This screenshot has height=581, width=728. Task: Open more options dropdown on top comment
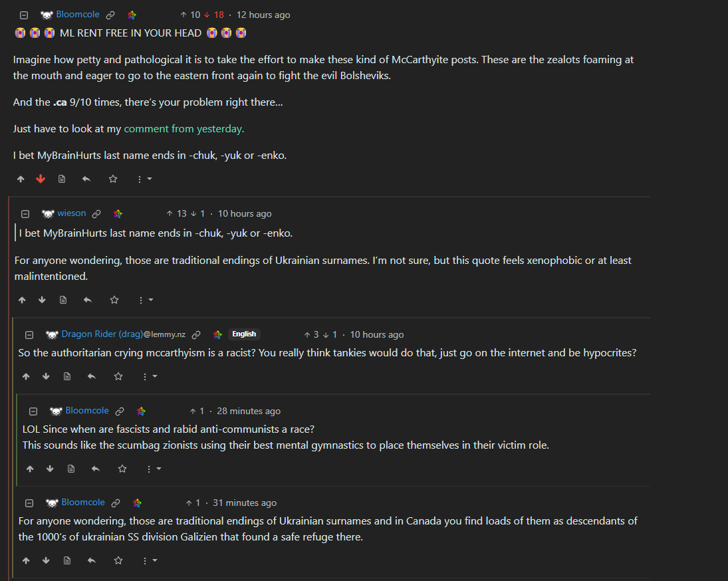(x=144, y=179)
